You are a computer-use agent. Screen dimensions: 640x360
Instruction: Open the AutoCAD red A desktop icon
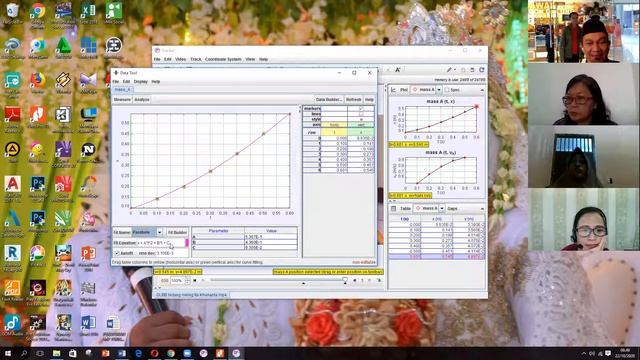(x=12, y=185)
